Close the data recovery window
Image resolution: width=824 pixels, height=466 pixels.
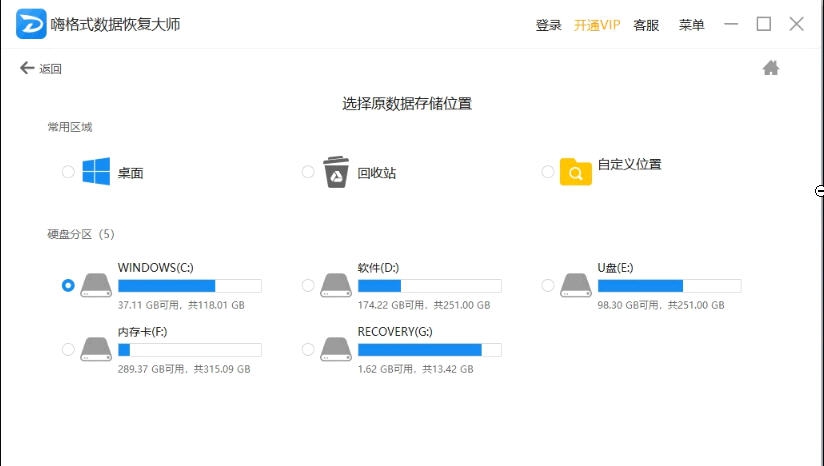tap(797, 24)
